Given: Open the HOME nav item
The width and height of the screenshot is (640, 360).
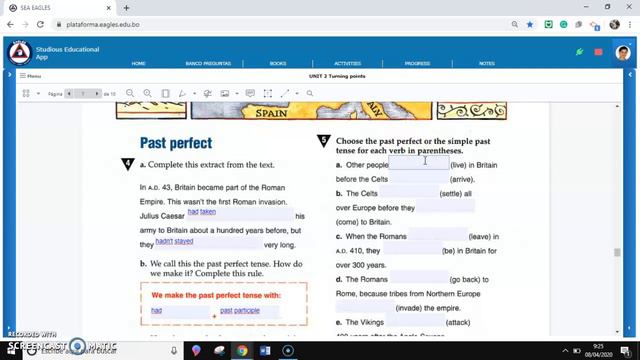Looking at the screenshot, I should click(138, 64).
